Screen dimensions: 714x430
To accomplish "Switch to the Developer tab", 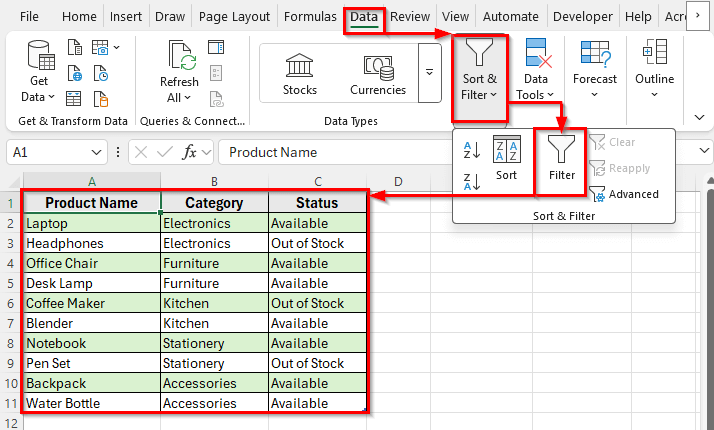I will coord(582,17).
